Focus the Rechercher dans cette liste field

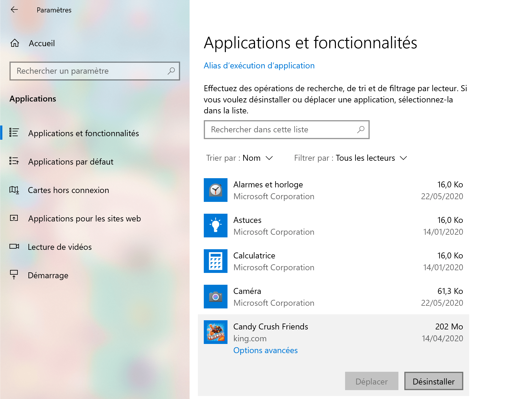(287, 130)
